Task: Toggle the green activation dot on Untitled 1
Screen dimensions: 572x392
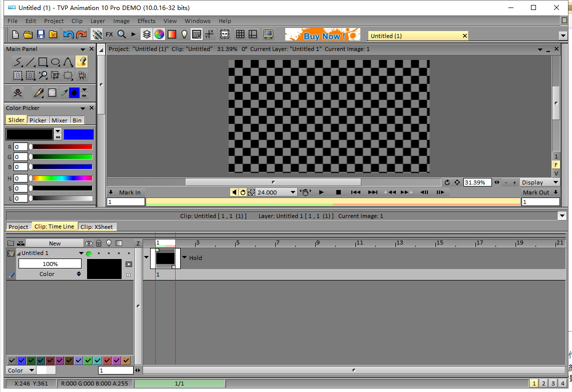Action: tap(88, 253)
